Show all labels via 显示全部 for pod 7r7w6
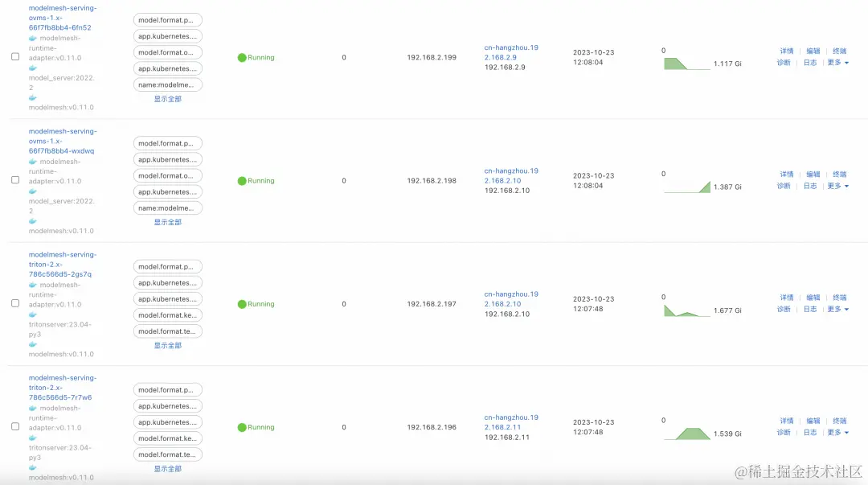Viewport: 868px width, 485px height. coord(168,469)
